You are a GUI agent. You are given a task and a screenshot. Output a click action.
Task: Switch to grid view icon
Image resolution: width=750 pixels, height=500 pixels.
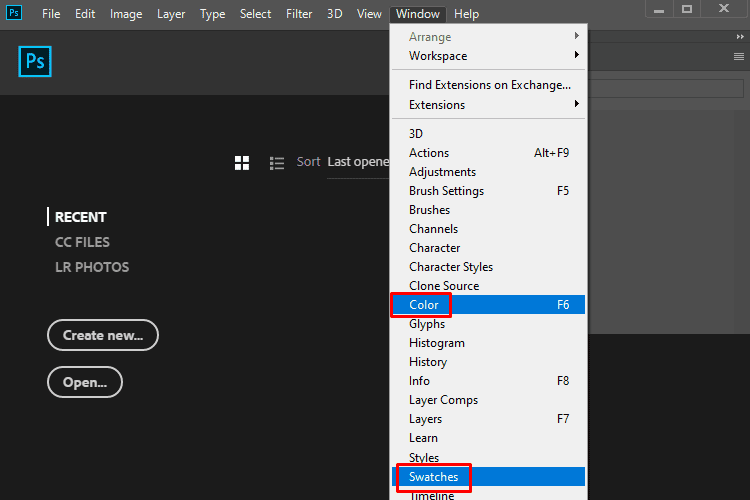tap(242, 163)
